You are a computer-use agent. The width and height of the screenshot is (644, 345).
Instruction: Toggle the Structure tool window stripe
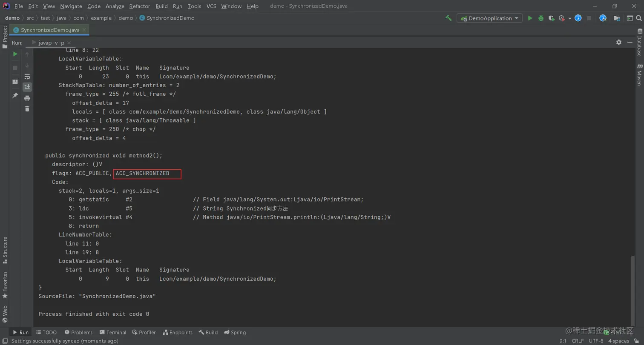coord(5,251)
